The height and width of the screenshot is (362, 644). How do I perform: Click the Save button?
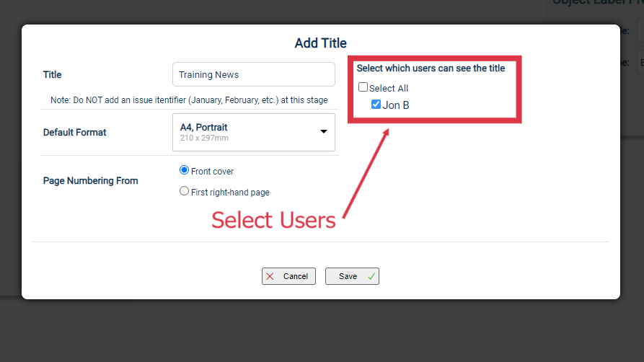pos(352,276)
